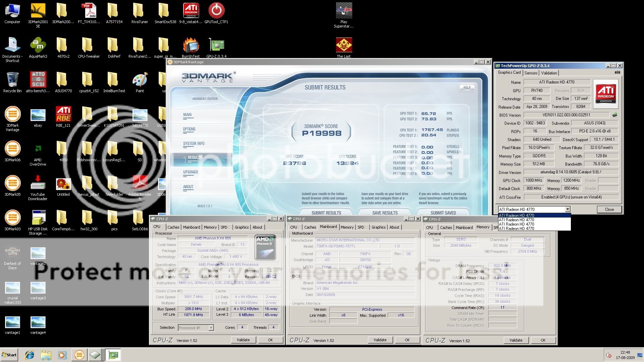Click the ATI CrossFire status field in GPU-Z
644x362 pixels.
[571, 197]
